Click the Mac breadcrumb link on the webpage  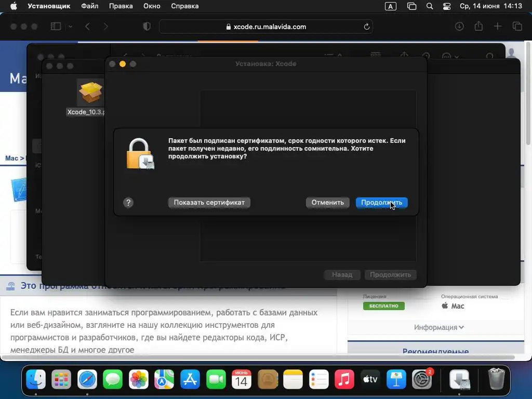(x=11, y=158)
